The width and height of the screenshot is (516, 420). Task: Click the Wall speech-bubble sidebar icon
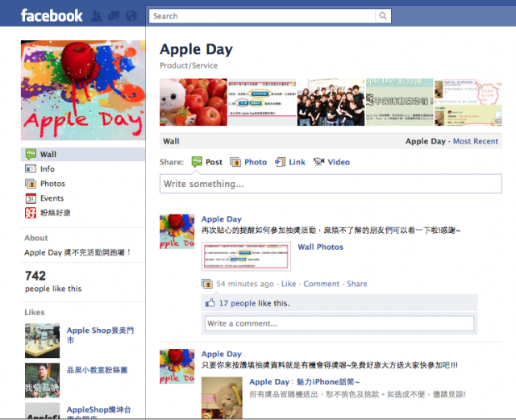click(x=31, y=154)
